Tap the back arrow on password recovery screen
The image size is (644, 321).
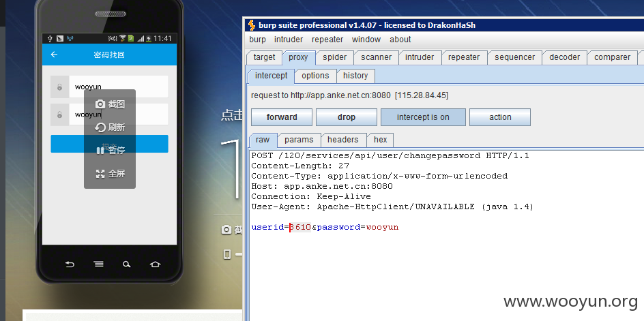[x=54, y=55]
